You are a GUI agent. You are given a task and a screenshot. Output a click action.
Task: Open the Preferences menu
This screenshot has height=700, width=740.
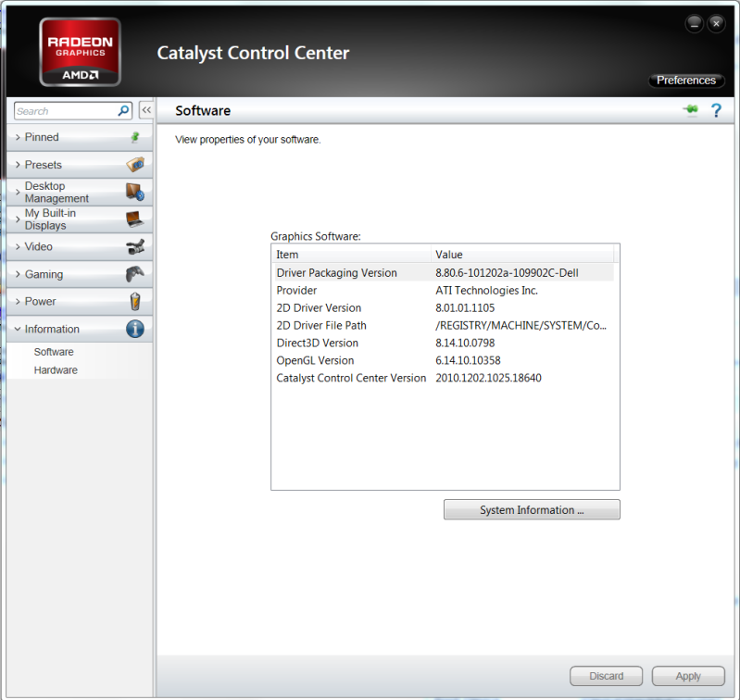coord(686,81)
